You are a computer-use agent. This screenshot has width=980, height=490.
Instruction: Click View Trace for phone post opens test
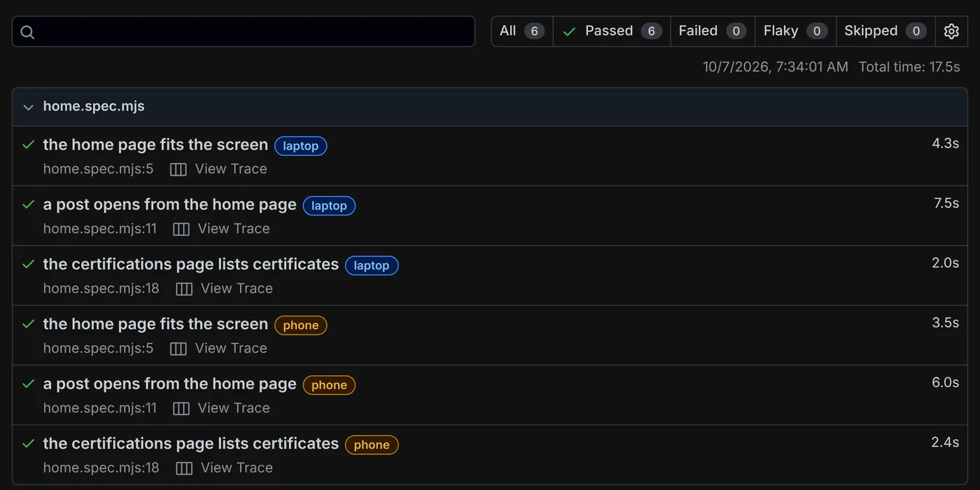[x=234, y=408]
